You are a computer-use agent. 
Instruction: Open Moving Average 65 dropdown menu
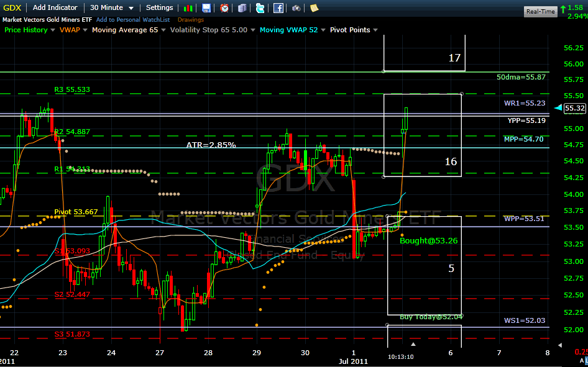(128, 30)
